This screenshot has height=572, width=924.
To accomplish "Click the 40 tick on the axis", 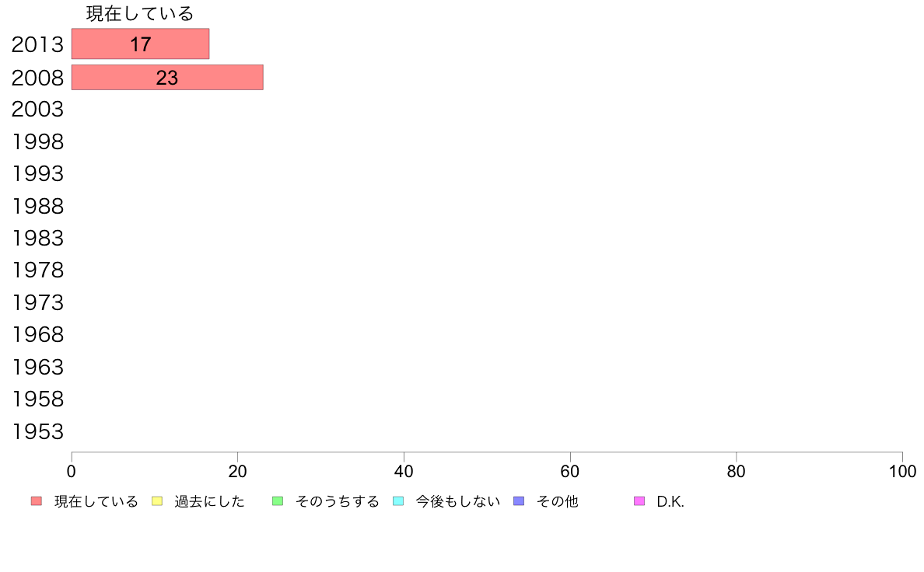I will pos(404,471).
